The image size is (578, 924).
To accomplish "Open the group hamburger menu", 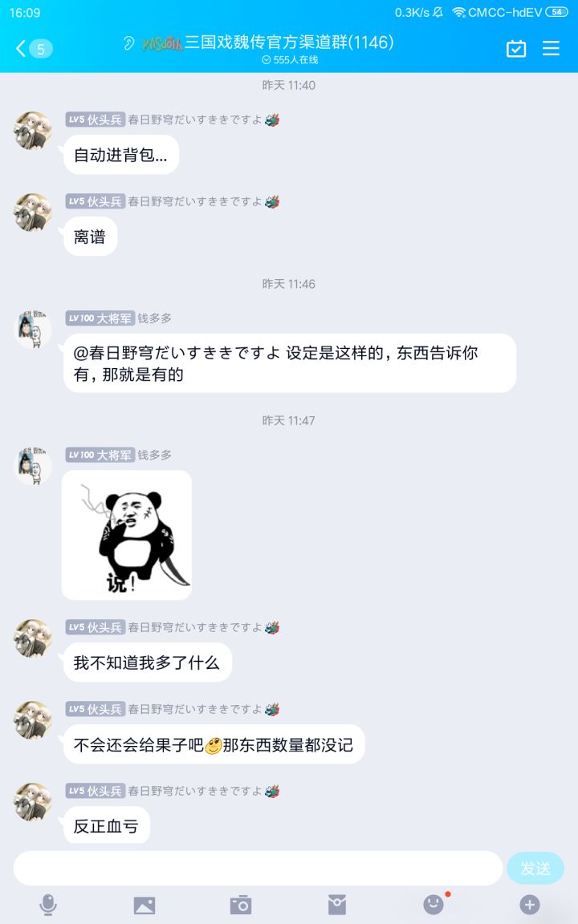I will pos(551,48).
